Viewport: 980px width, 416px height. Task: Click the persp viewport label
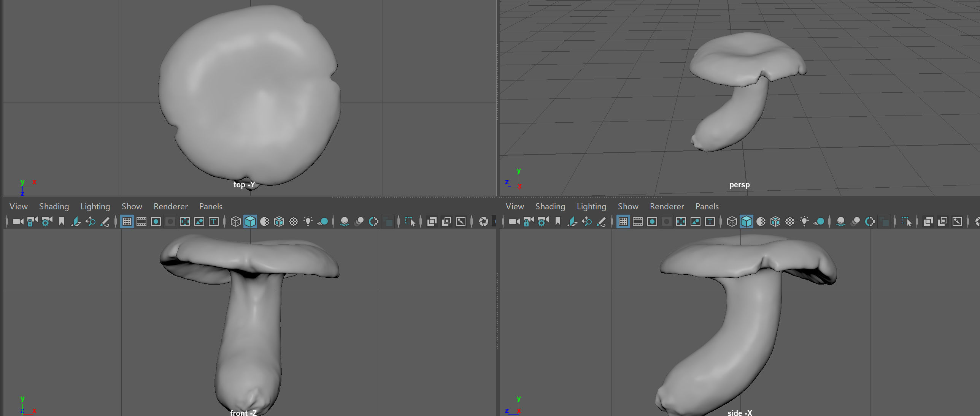click(739, 185)
